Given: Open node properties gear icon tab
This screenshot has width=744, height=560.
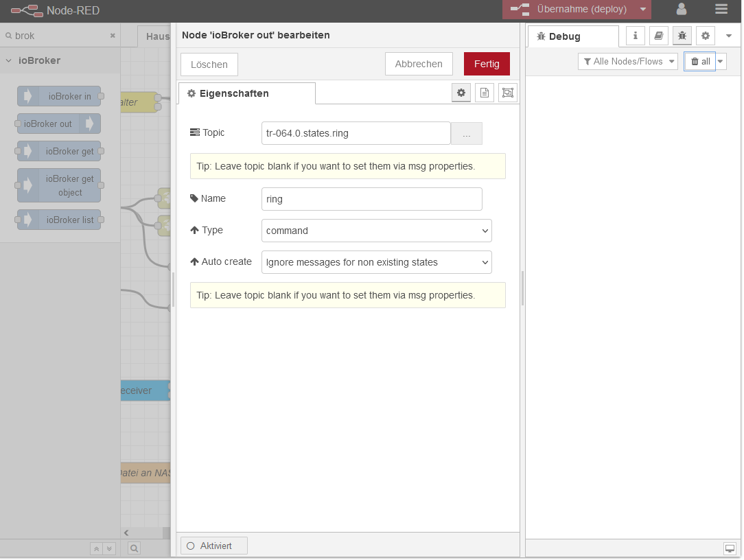Looking at the screenshot, I should click(461, 93).
